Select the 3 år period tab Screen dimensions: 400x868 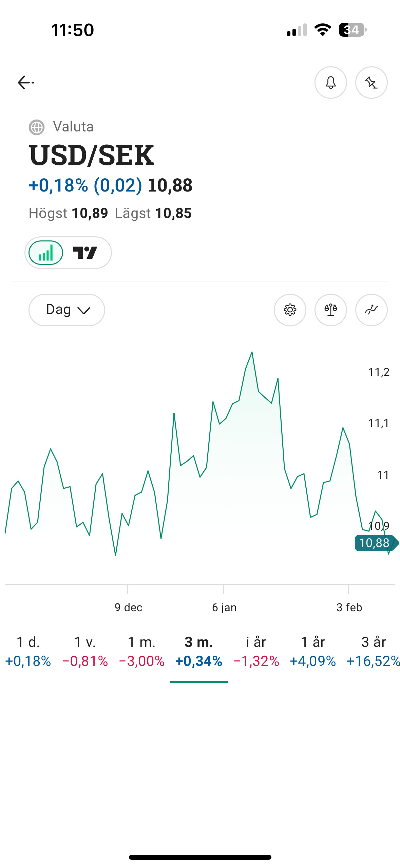373,651
